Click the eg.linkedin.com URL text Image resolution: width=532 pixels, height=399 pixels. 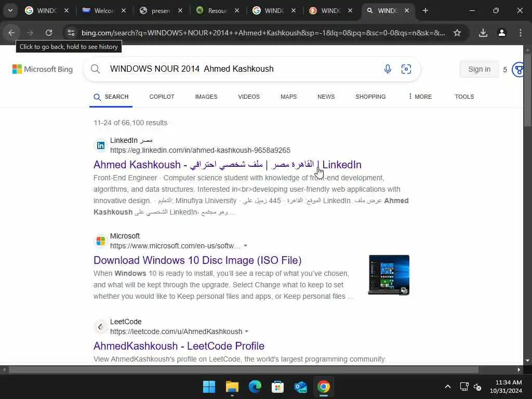200,150
